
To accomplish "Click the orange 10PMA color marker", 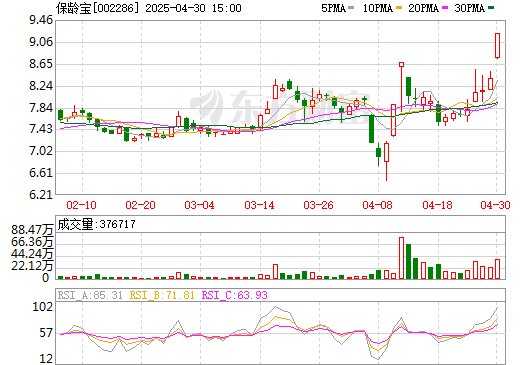I will click(x=399, y=7).
